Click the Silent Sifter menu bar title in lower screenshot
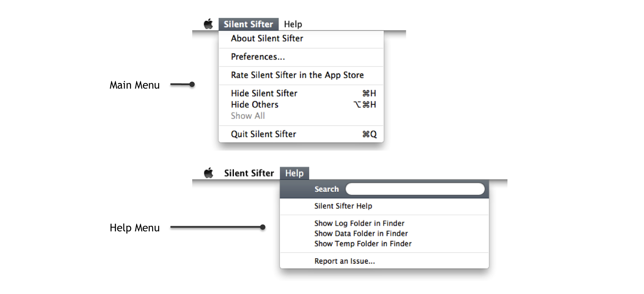644x294 pixels. pos(249,173)
